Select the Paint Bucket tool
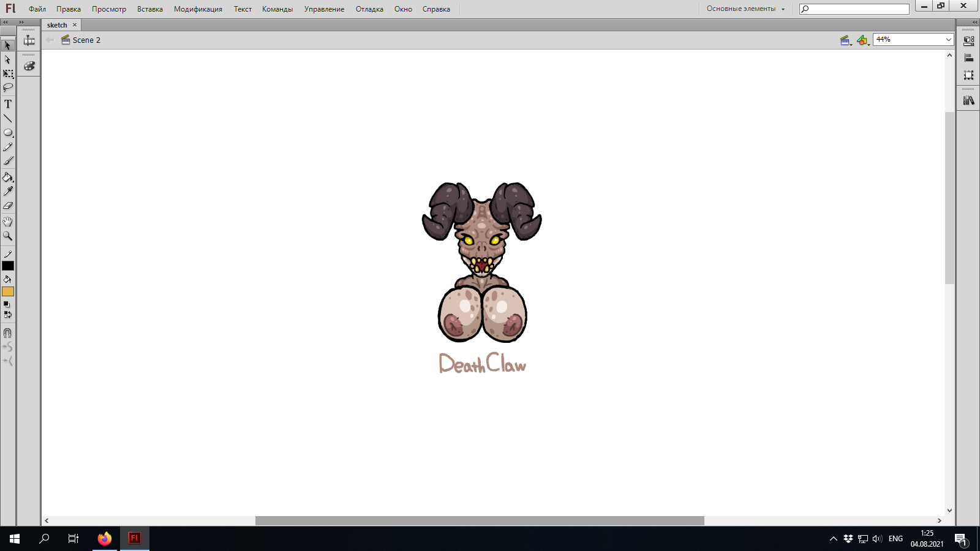The height and width of the screenshot is (551, 980). tap(8, 178)
